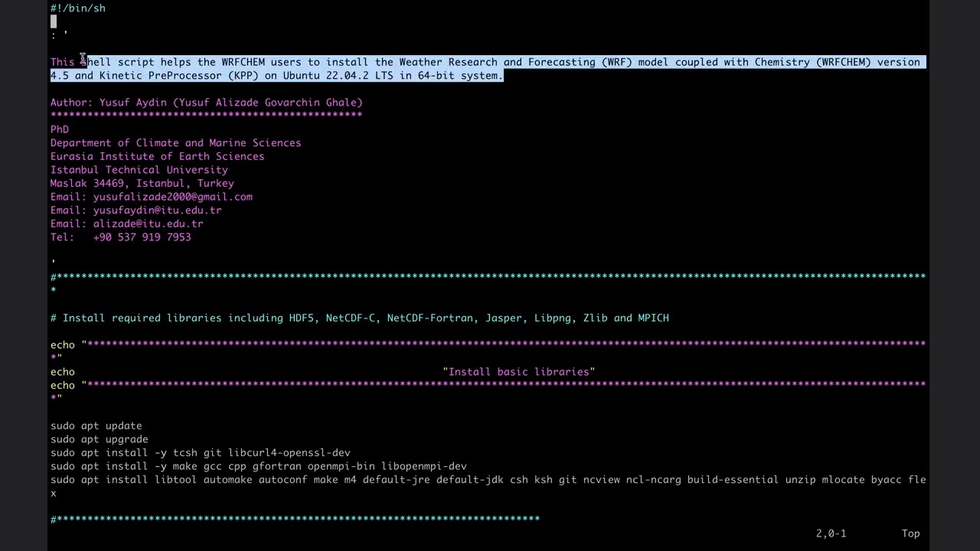Click the 'Install basic libraries' echo string
980x551 pixels.
[x=519, y=372]
